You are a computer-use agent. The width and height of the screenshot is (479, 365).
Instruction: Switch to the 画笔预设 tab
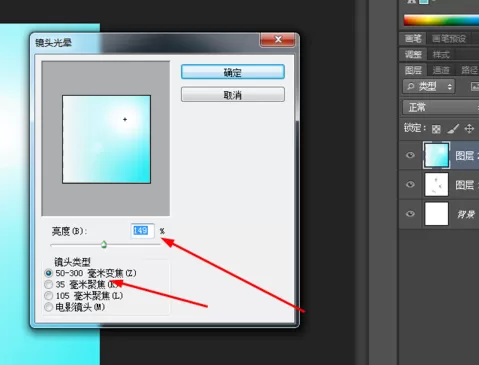tap(449, 39)
